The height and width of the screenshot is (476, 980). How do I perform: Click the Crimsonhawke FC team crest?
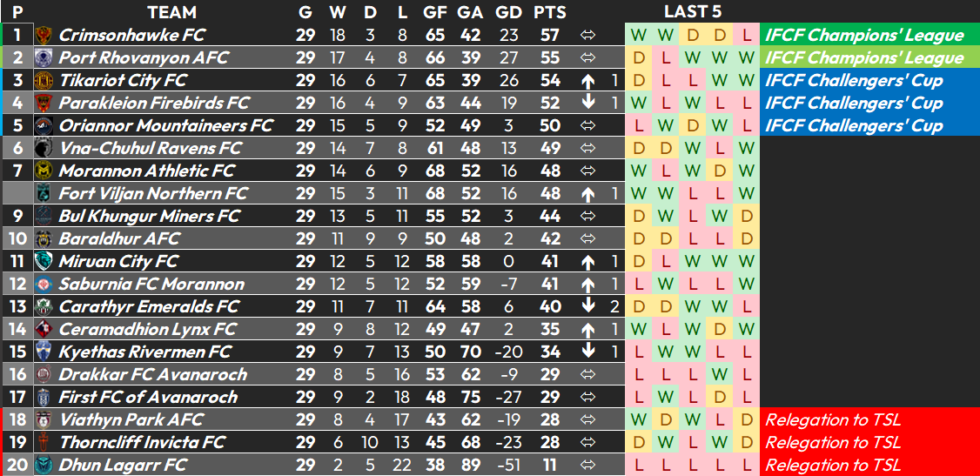click(x=44, y=35)
